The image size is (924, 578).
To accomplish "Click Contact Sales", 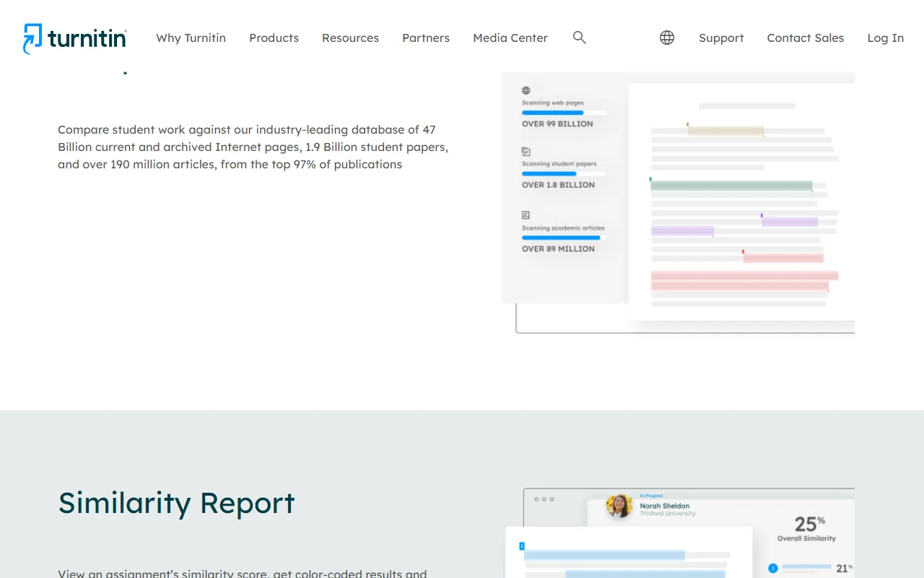I will tap(806, 38).
